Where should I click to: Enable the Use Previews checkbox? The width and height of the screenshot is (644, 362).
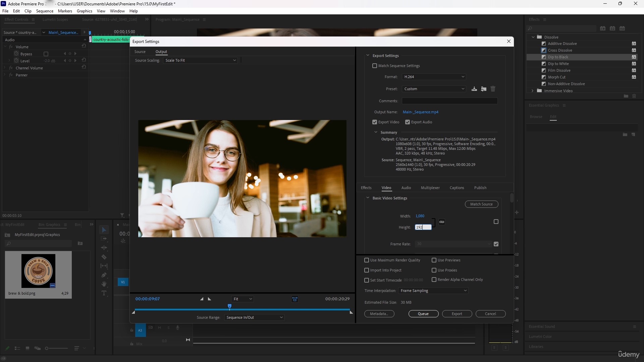434,260
